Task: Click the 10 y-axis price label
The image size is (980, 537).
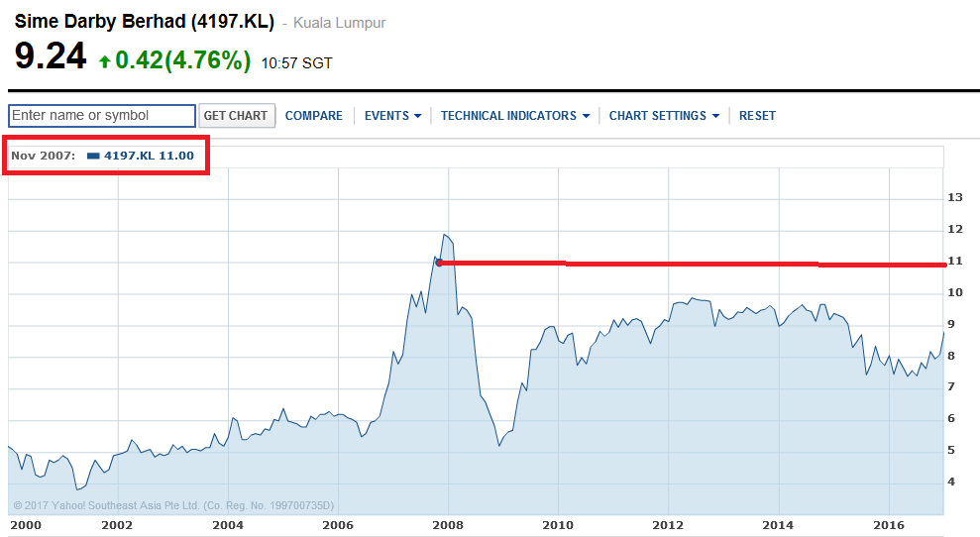Action: coord(955,292)
